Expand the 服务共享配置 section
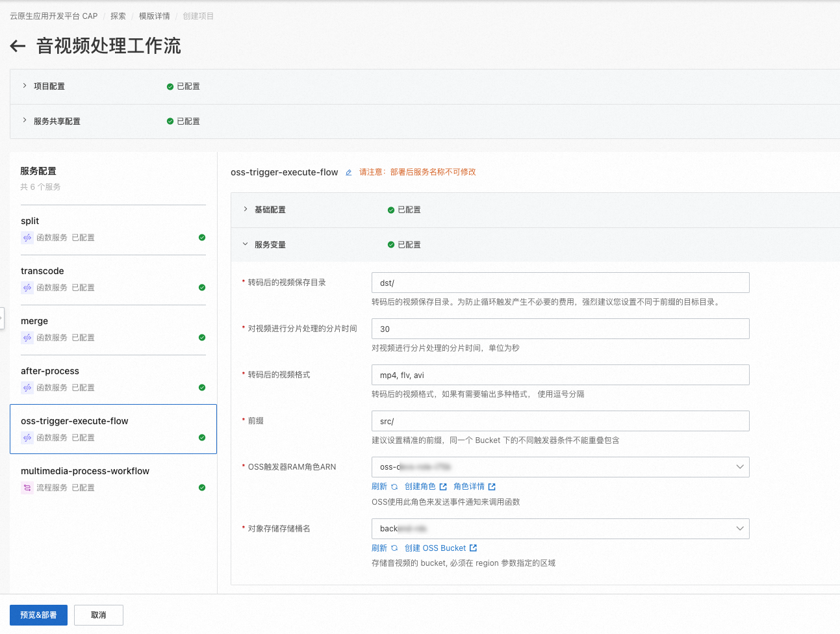 [x=25, y=121]
